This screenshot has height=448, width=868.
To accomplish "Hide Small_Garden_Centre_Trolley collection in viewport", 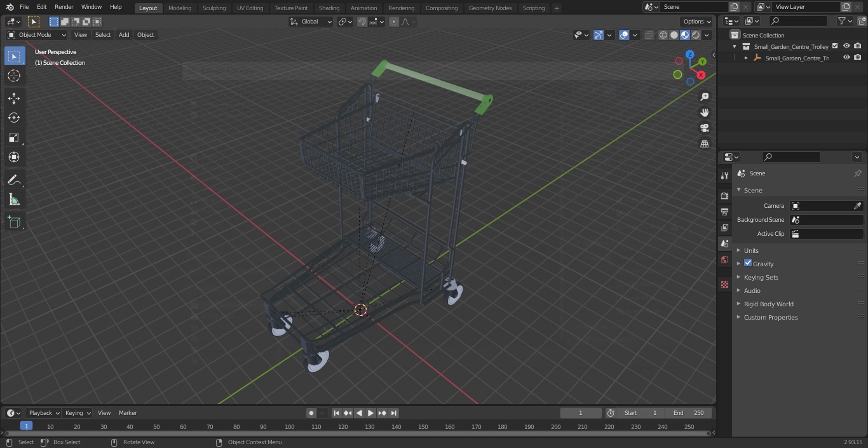I will 846,46.
